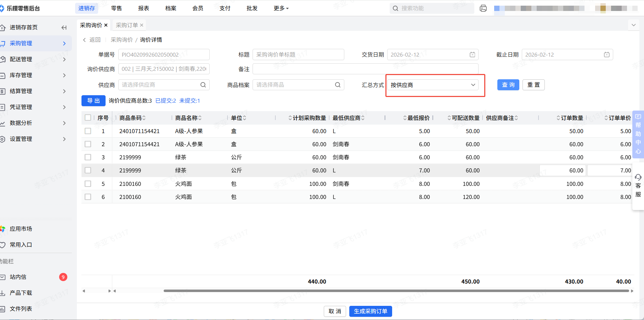Select the checkbox for row 5 火鸡面

(88, 184)
